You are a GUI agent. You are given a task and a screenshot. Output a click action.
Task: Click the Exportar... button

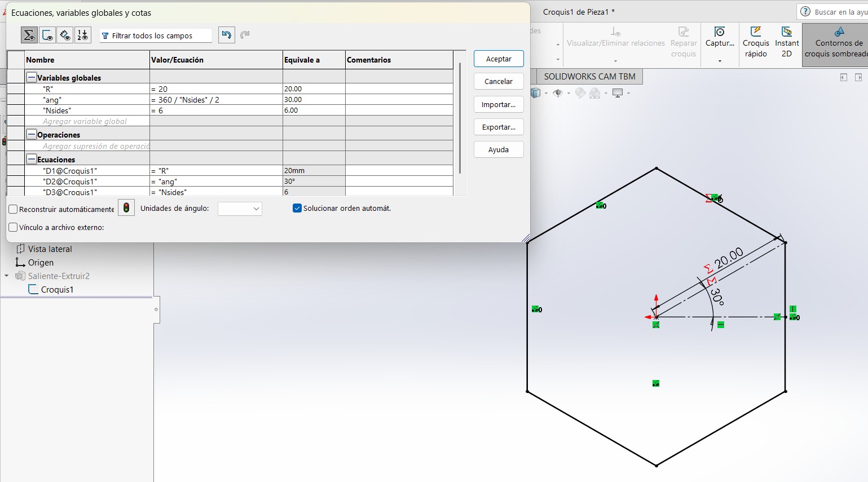coord(499,127)
